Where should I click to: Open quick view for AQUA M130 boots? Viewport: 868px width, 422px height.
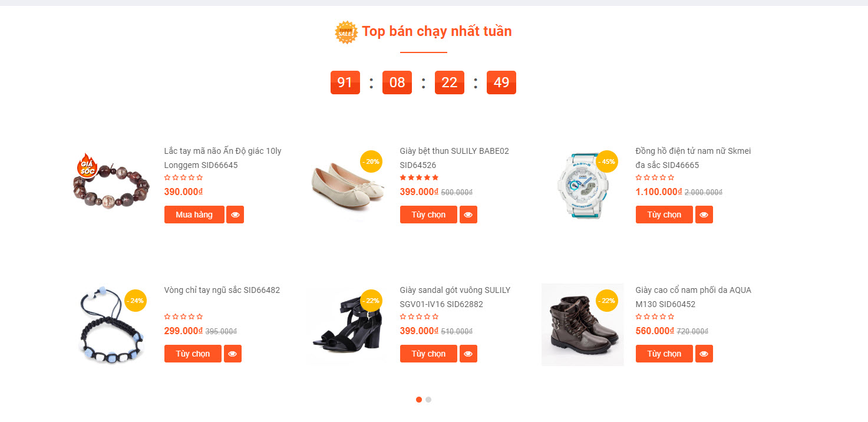pos(704,354)
